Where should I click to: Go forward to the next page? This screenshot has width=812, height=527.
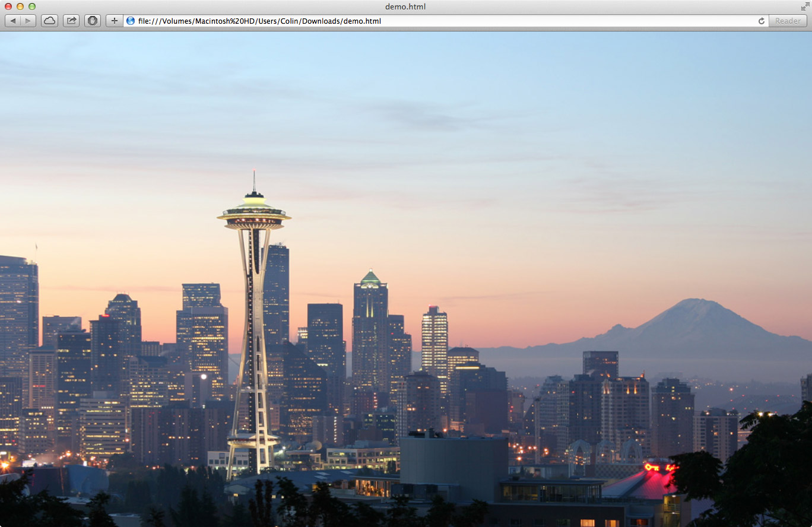click(28, 21)
